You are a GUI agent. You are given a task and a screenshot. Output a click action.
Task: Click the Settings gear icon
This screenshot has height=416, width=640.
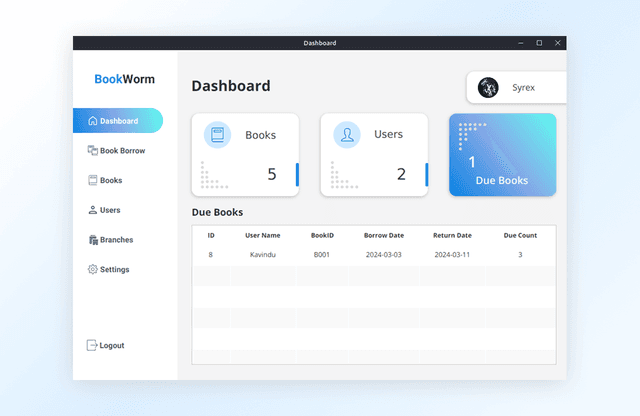point(93,269)
